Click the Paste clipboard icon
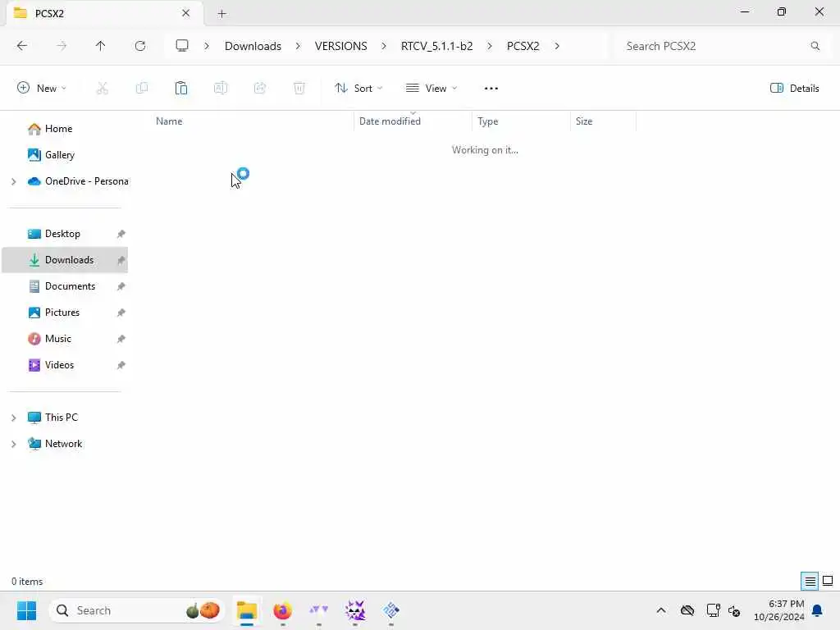The image size is (840, 630). [181, 89]
